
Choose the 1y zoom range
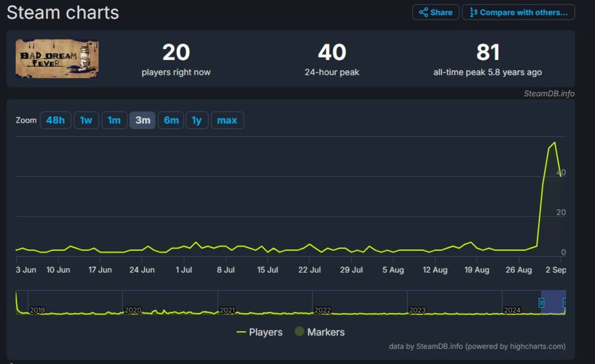tap(197, 120)
